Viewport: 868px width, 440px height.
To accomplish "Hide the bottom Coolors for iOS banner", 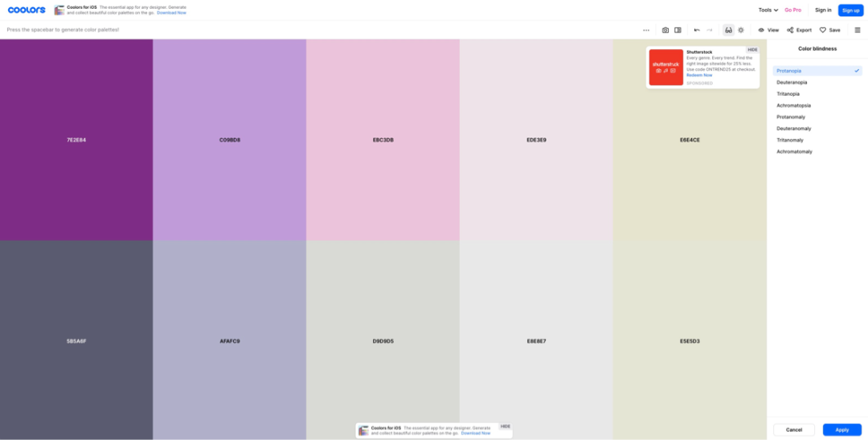I will tap(505, 426).
